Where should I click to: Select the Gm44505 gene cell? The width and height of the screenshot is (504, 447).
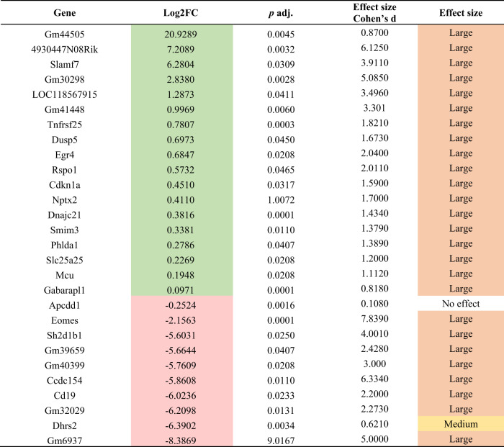[65, 35]
